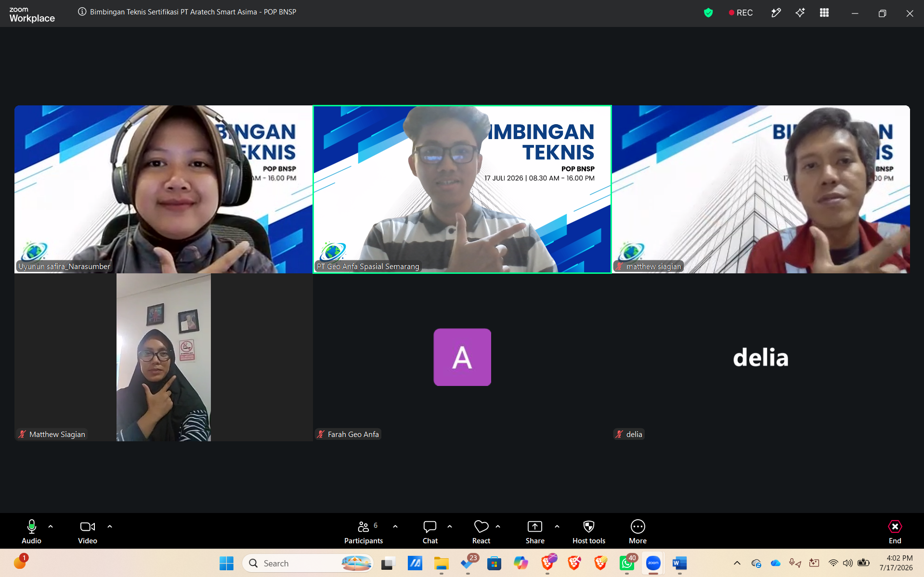Open Task View in the taskbar
The image size is (924, 577).
click(x=388, y=563)
